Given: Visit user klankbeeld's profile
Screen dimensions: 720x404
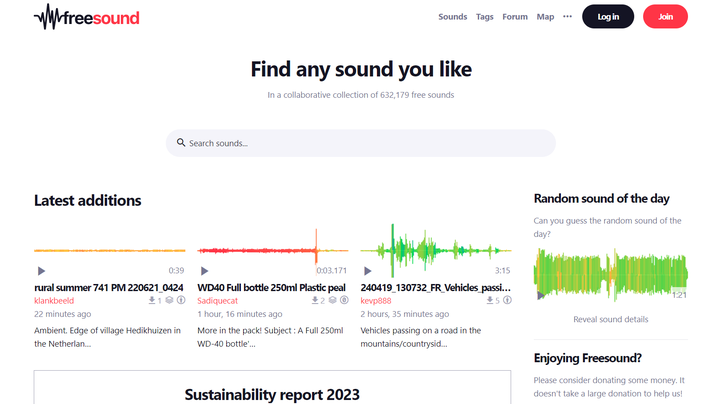Looking at the screenshot, I should coord(54,301).
